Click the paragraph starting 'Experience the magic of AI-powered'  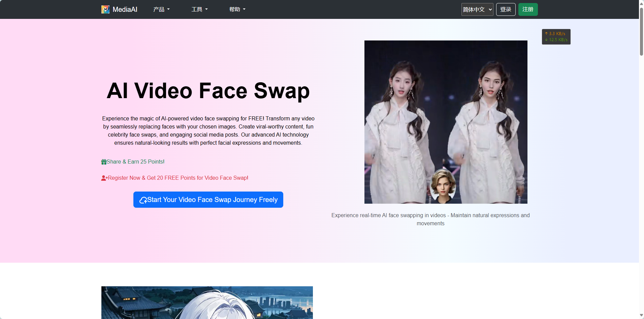pyautogui.click(x=208, y=131)
